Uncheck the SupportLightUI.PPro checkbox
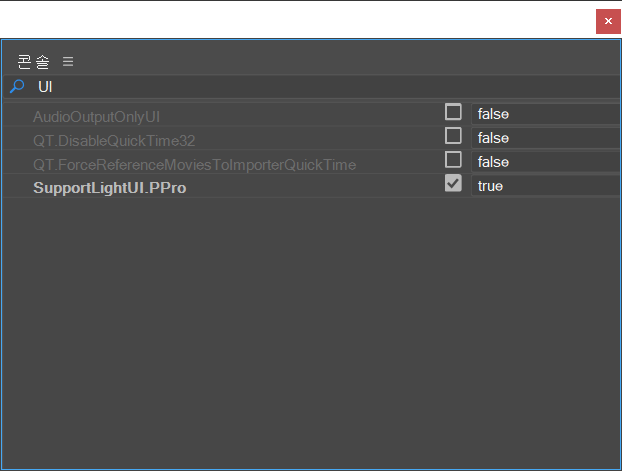This screenshot has width=622, height=471. point(453,183)
